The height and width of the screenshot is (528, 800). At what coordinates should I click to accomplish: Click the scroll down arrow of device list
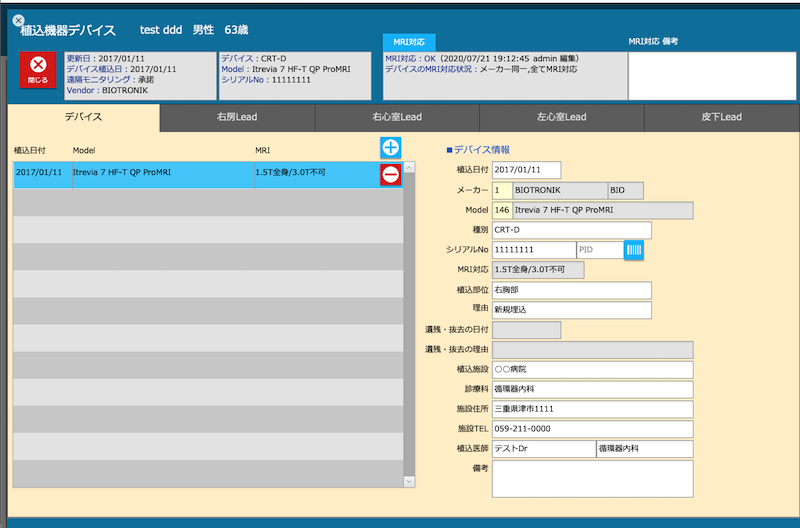[x=408, y=482]
